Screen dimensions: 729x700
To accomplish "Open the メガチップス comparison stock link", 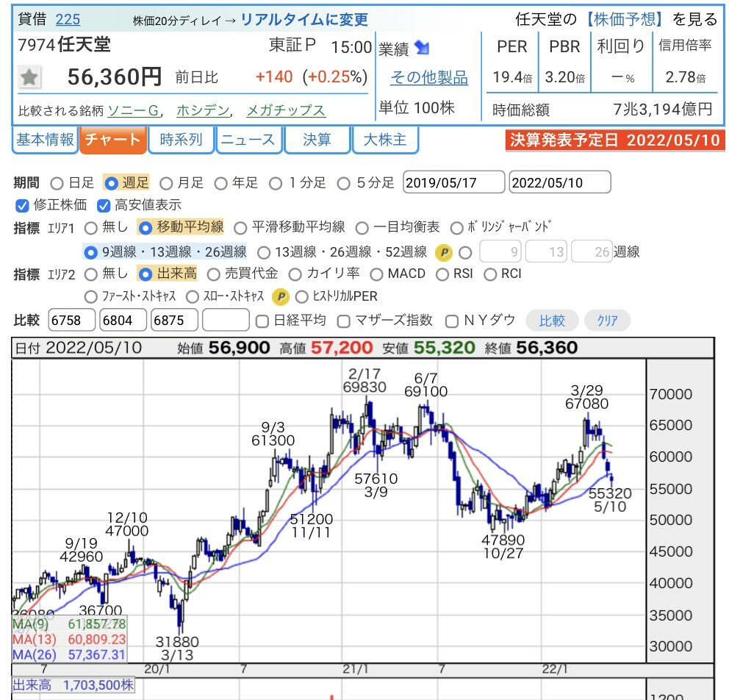I will tap(285, 111).
